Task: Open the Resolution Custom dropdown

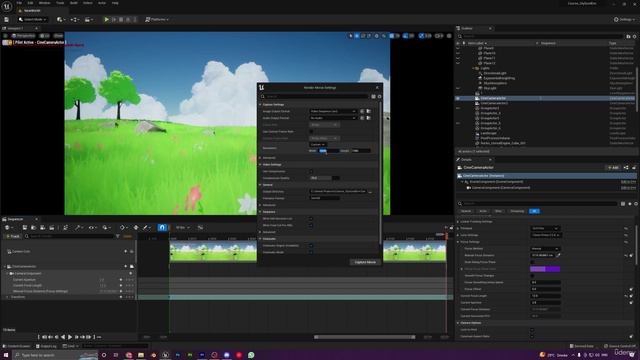Action: tap(318, 144)
